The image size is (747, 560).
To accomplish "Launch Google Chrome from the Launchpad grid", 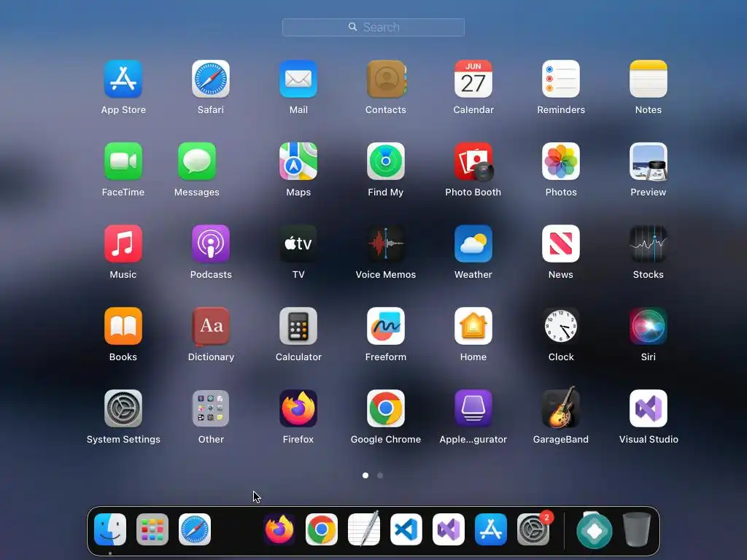I will pyautogui.click(x=386, y=408).
